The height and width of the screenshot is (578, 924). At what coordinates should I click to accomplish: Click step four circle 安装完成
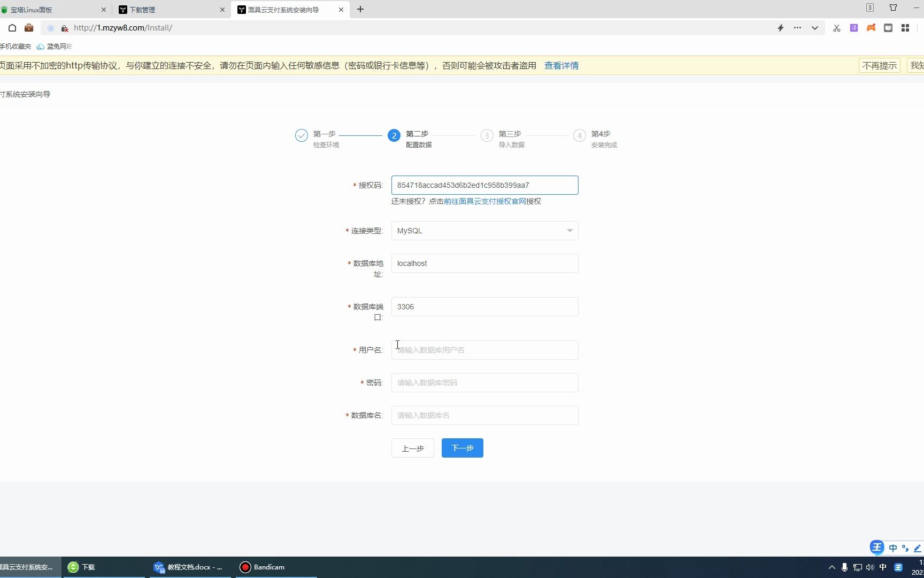(x=579, y=135)
